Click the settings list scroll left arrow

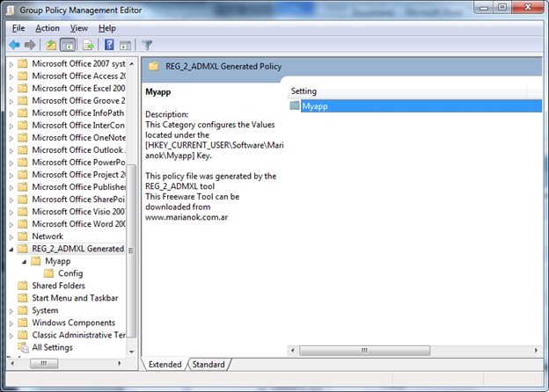coord(293,351)
